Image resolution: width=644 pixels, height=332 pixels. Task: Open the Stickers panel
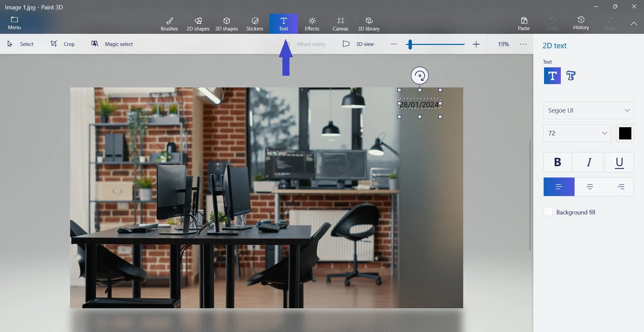click(255, 24)
